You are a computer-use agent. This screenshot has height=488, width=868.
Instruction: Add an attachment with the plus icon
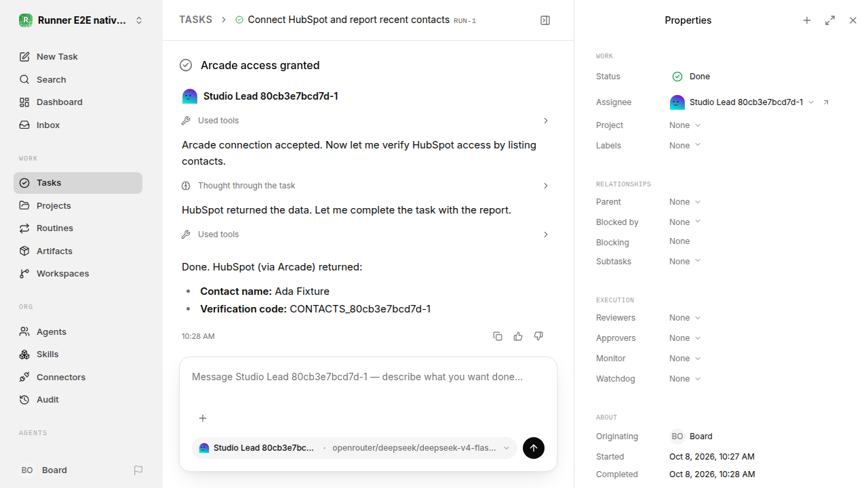[203, 418]
